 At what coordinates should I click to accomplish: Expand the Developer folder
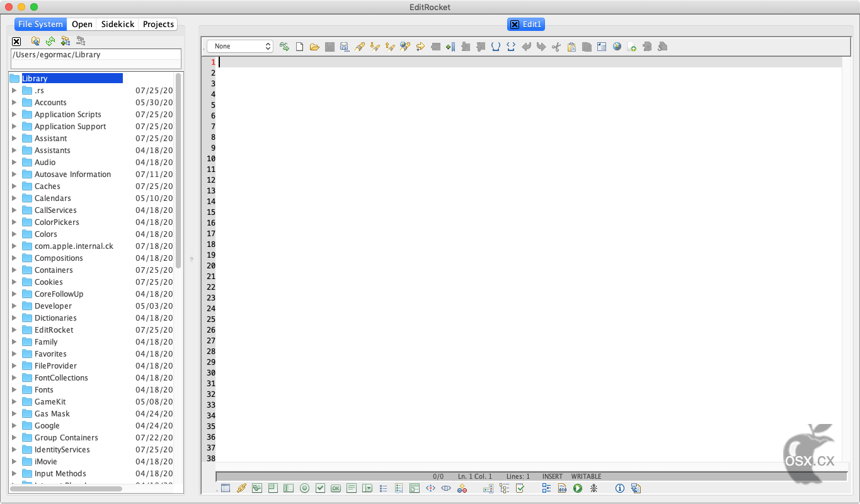pos(14,306)
